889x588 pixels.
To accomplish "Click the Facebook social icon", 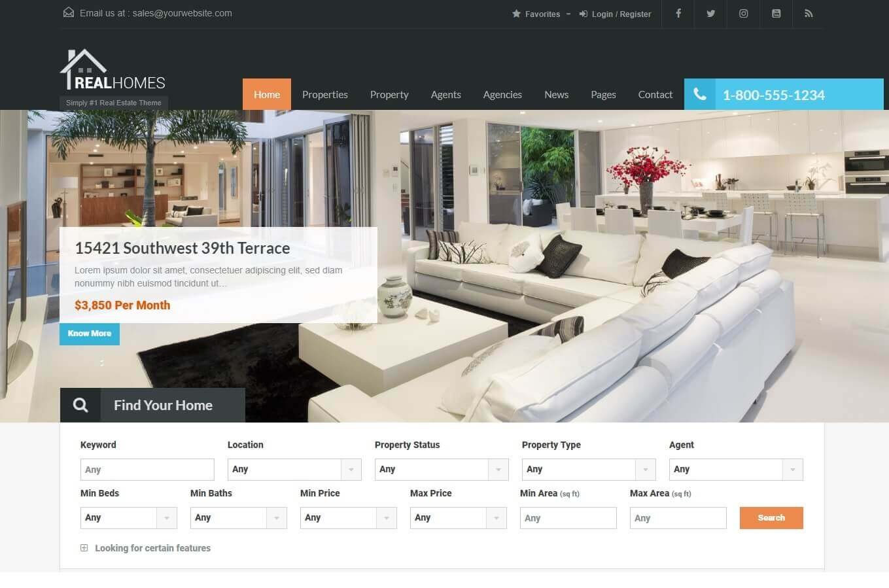I will [x=678, y=13].
